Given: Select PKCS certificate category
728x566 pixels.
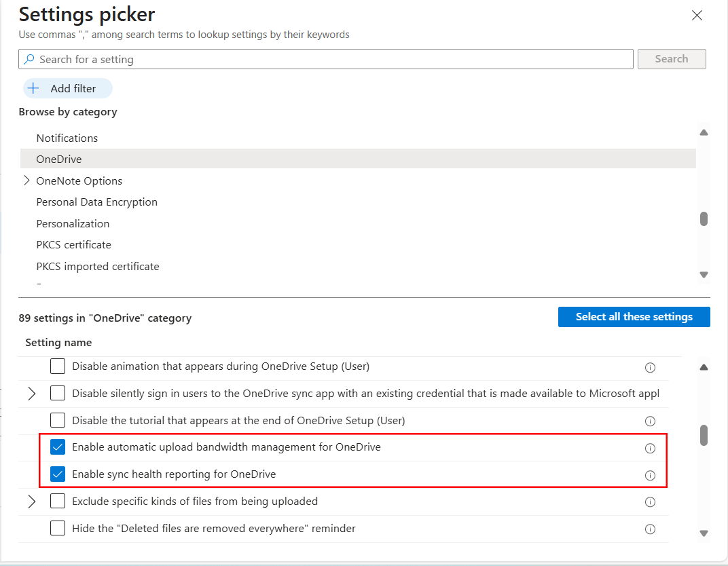Looking at the screenshot, I should (358, 244).
